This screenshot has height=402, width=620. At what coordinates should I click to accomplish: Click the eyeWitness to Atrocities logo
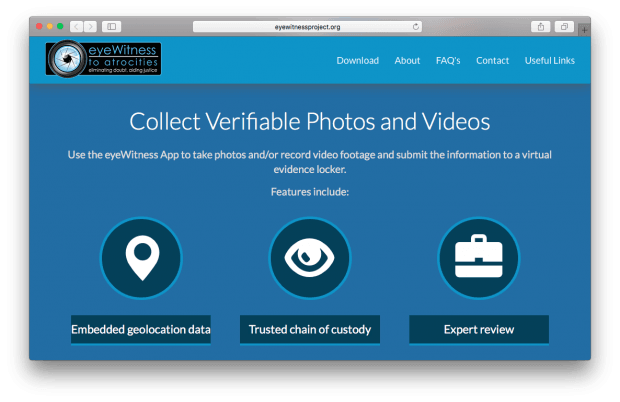pyautogui.click(x=103, y=59)
